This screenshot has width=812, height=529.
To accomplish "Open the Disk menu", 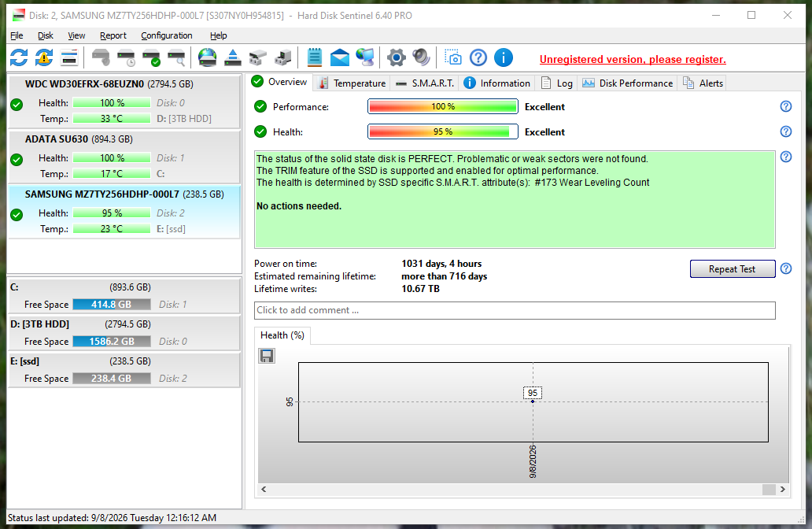I will 46,35.
